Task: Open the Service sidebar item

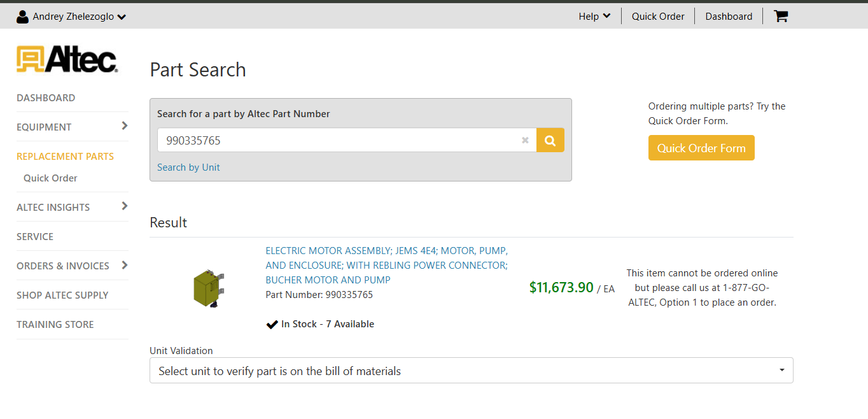Action: [x=35, y=237]
